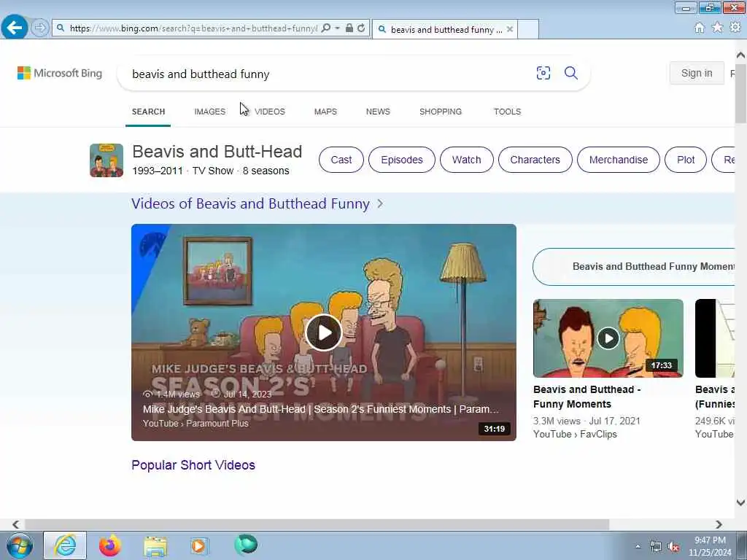Open the Windows Start button

(20, 545)
